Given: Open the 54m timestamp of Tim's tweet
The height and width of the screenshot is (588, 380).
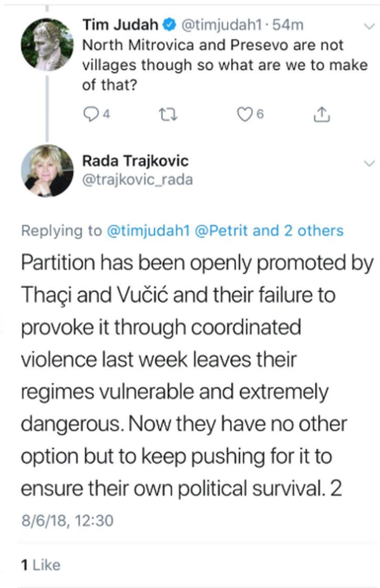Looking at the screenshot, I should click(288, 25).
